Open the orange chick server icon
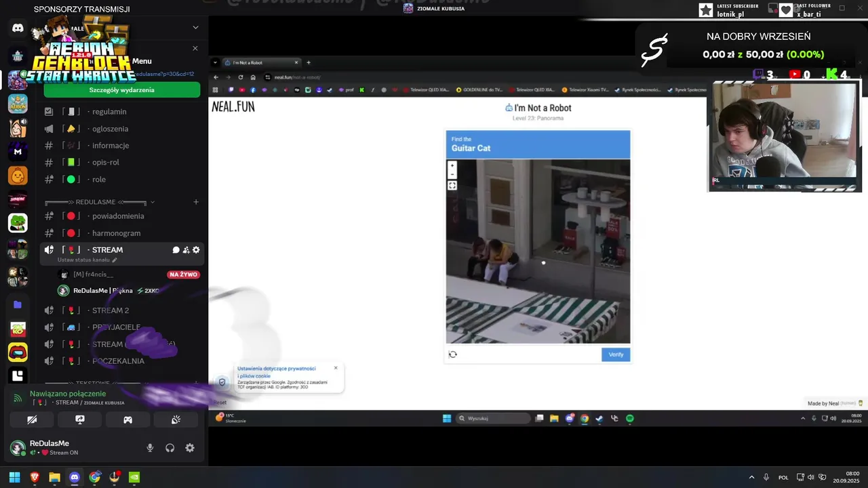868x488 pixels. point(18,176)
